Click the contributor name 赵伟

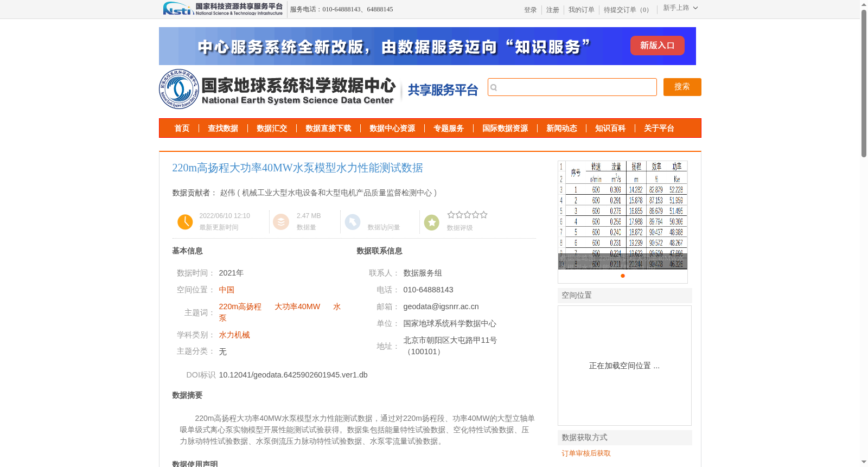[x=227, y=193]
